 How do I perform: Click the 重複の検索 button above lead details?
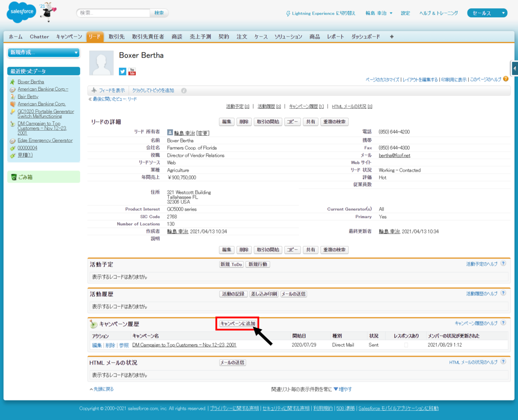[x=334, y=122]
